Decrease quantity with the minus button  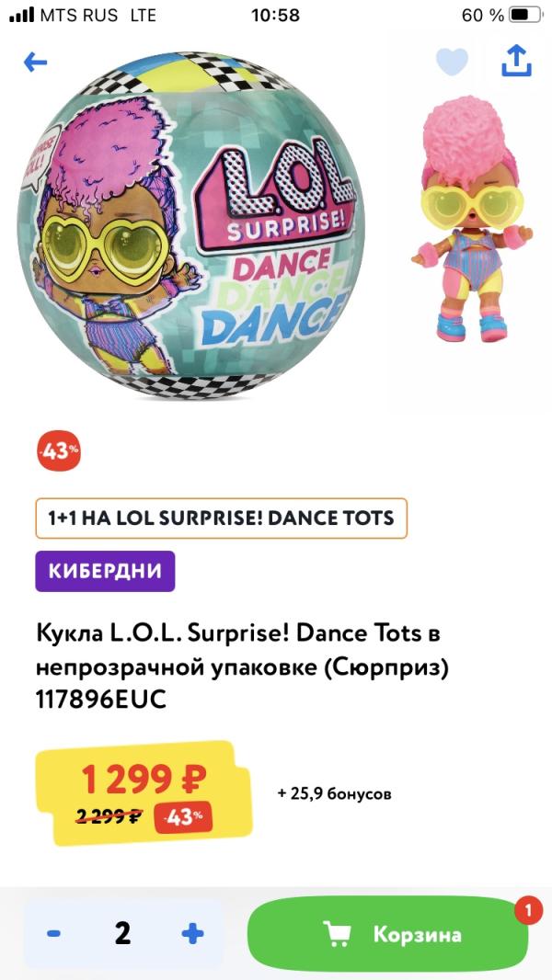54,934
